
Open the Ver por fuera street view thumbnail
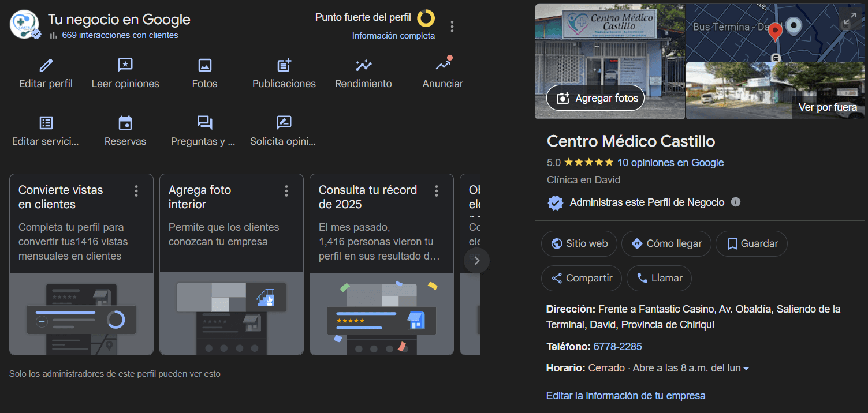tap(776, 91)
